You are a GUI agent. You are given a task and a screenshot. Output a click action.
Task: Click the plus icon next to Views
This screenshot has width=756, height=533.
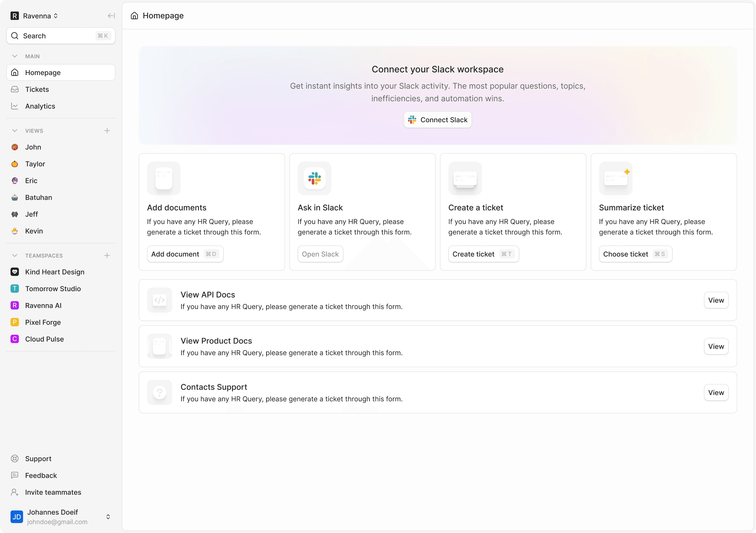point(107,131)
